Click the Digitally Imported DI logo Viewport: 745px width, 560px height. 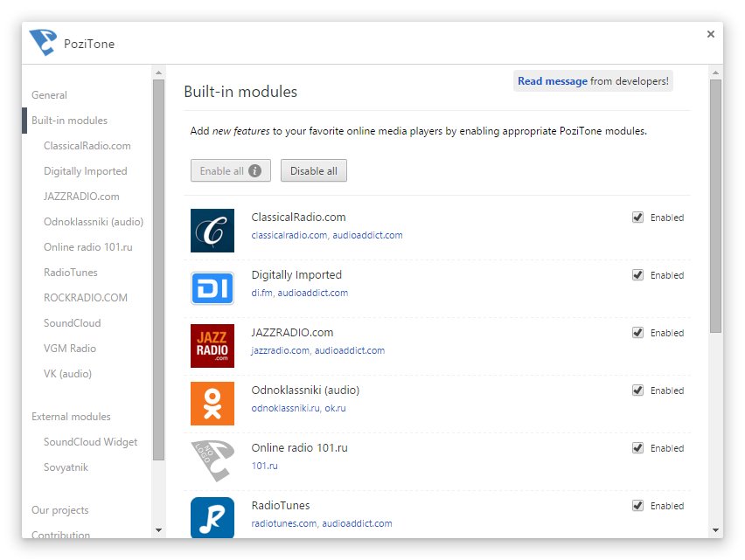(x=212, y=288)
